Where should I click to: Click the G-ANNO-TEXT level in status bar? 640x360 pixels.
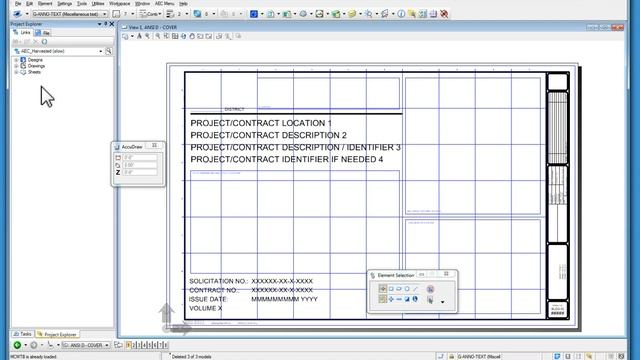[479, 356]
